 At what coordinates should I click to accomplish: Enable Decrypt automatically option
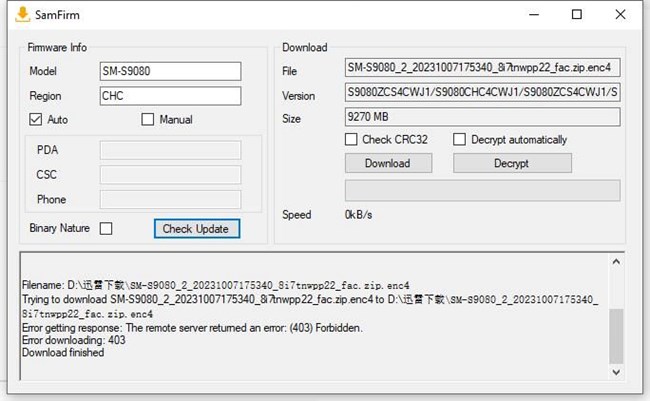coord(461,140)
